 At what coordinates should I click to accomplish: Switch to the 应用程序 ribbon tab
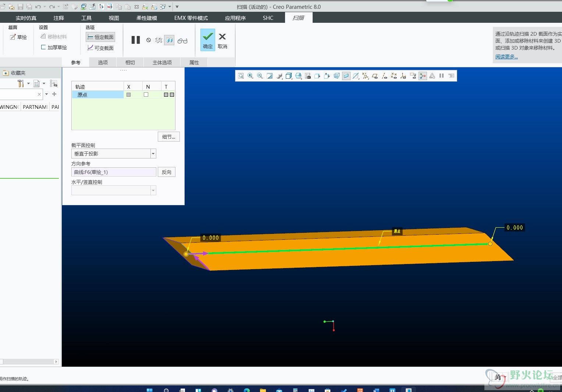coord(235,18)
